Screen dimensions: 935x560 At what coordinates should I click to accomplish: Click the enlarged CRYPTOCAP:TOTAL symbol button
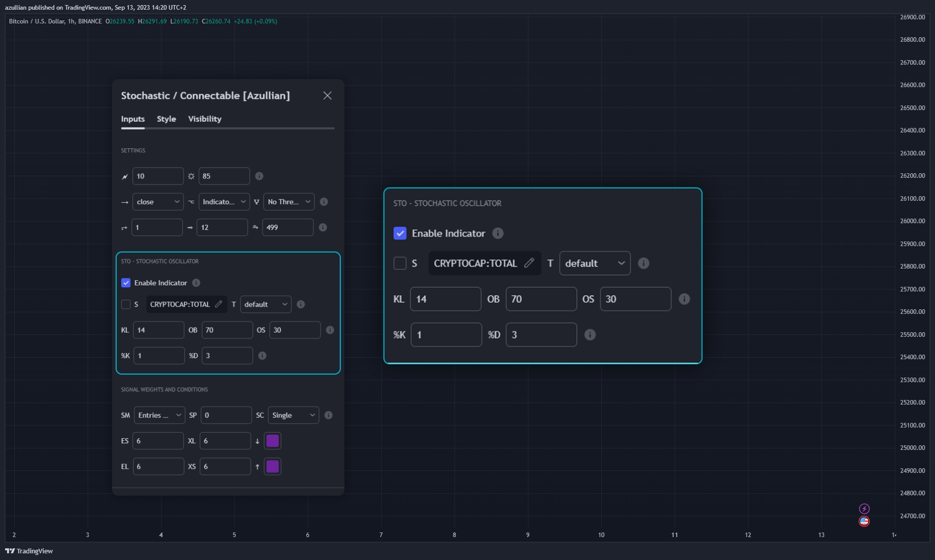click(x=485, y=263)
